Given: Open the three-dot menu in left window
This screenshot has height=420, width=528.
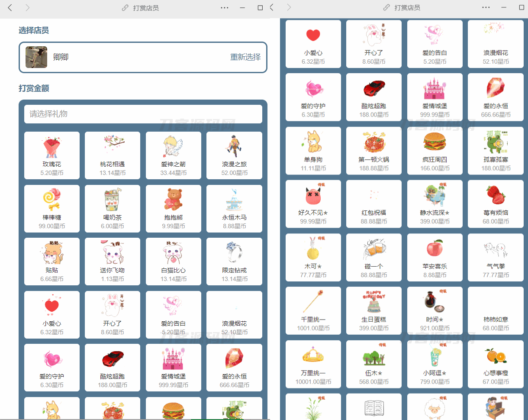Looking at the screenshot, I should coord(224,8).
